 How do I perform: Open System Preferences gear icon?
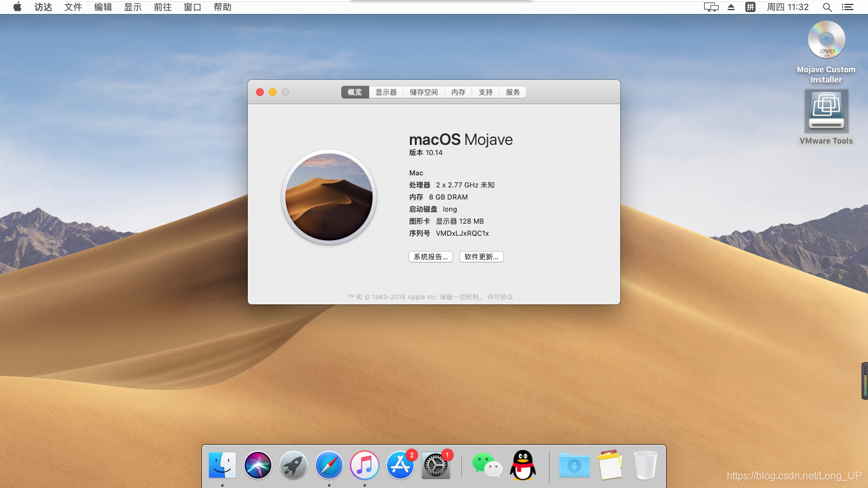tap(437, 465)
